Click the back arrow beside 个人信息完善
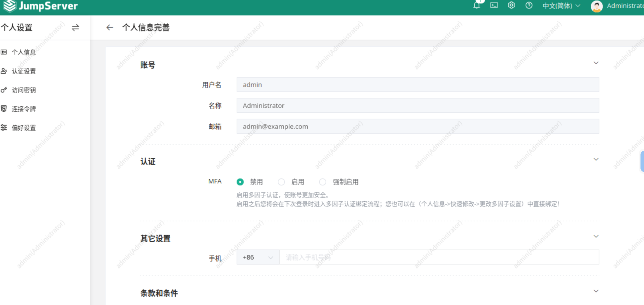 click(110, 28)
